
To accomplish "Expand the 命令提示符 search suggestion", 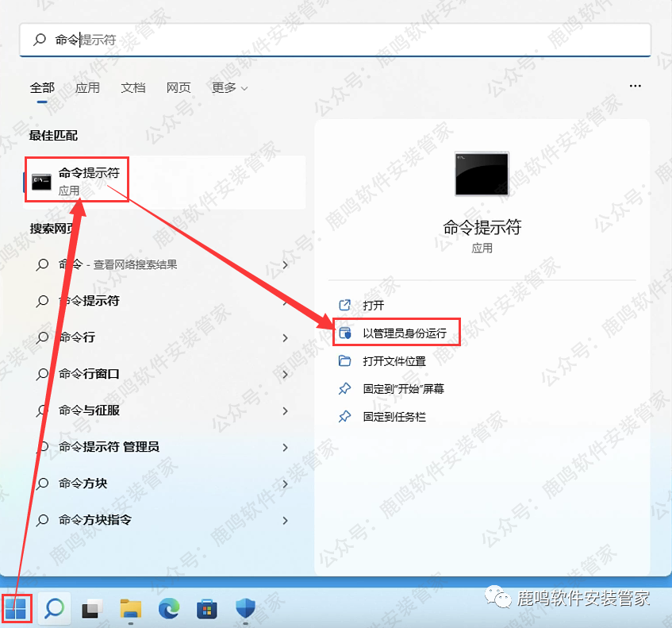I will pos(285,301).
